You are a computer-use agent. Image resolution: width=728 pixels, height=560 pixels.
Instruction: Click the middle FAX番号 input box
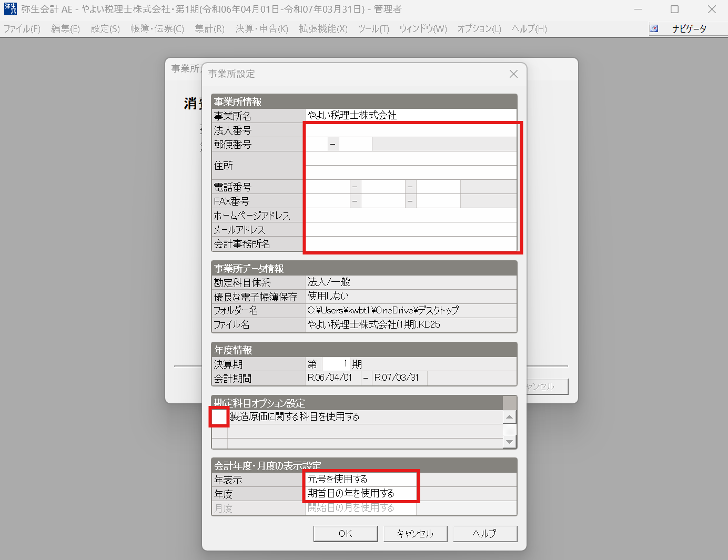point(383,201)
